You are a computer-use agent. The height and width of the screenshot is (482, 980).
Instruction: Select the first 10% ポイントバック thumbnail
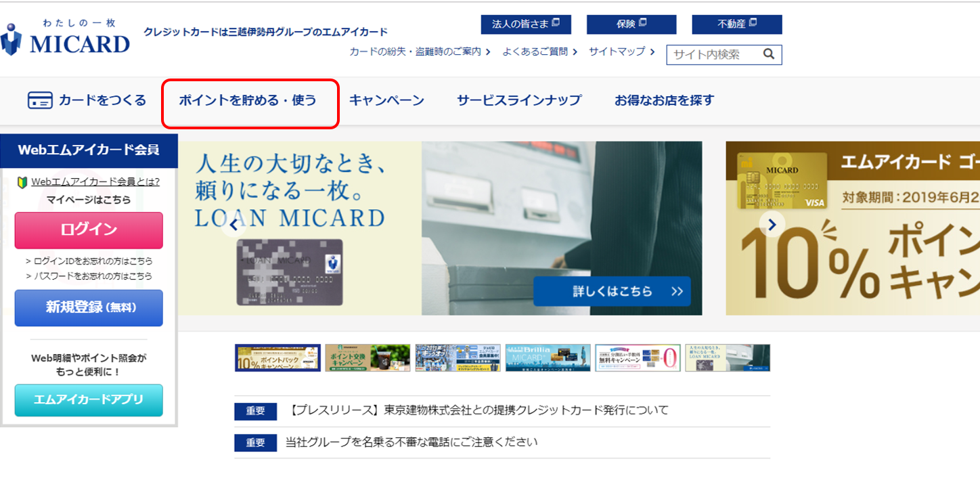tap(278, 358)
